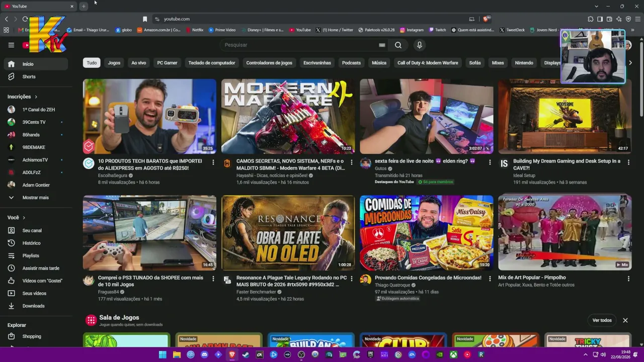Open Steam from the taskbar
The image size is (644, 362).
(246, 354)
